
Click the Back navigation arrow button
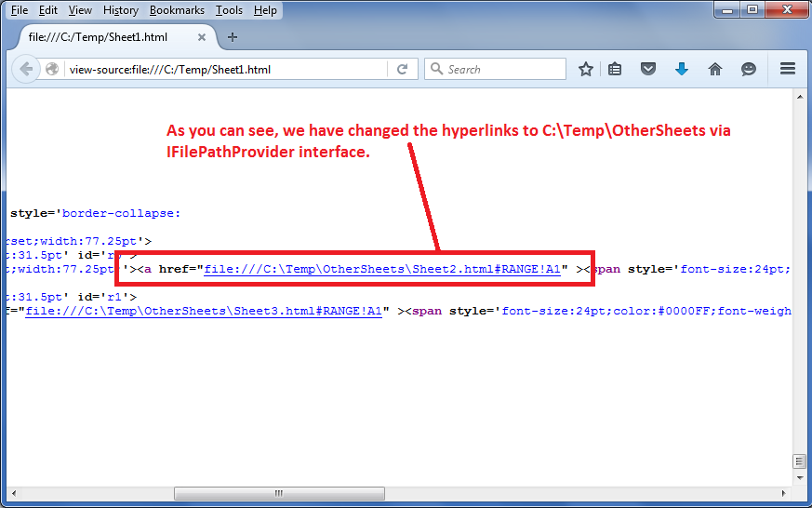[x=26, y=69]
